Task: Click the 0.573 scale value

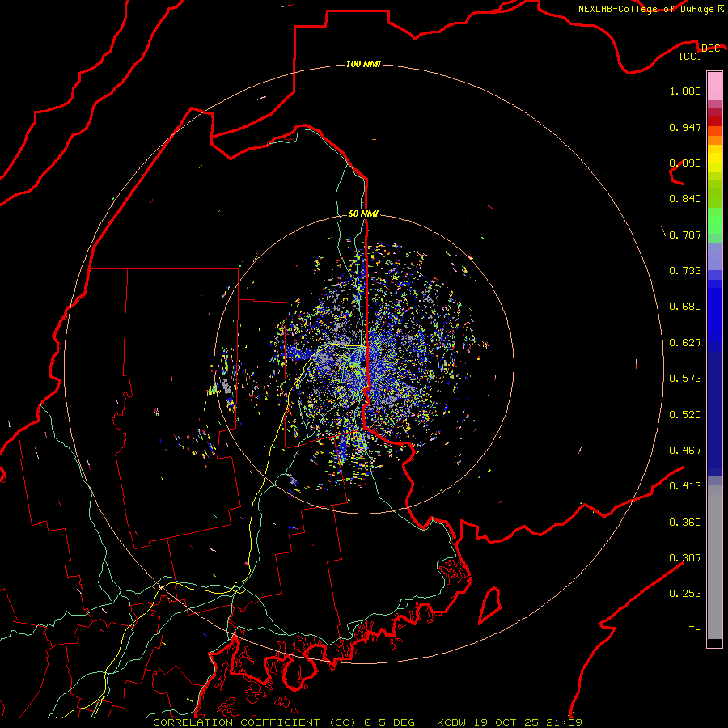Action: (x=685, y=379)
